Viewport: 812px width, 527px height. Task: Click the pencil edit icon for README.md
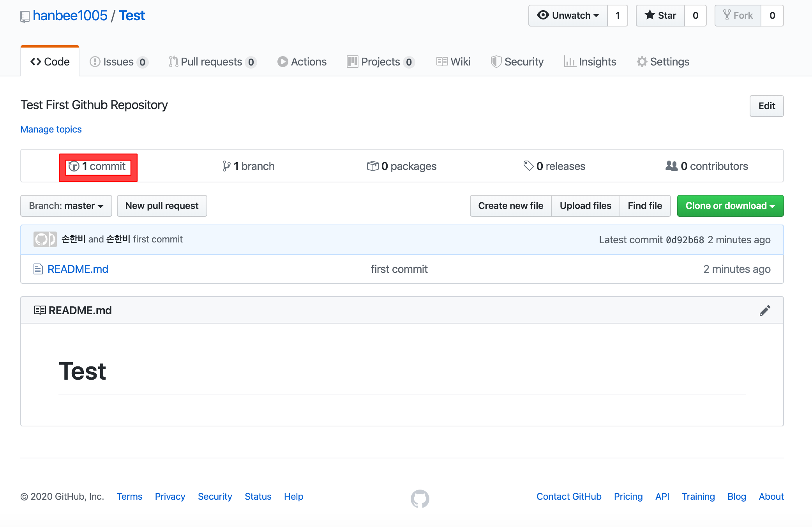765,310
